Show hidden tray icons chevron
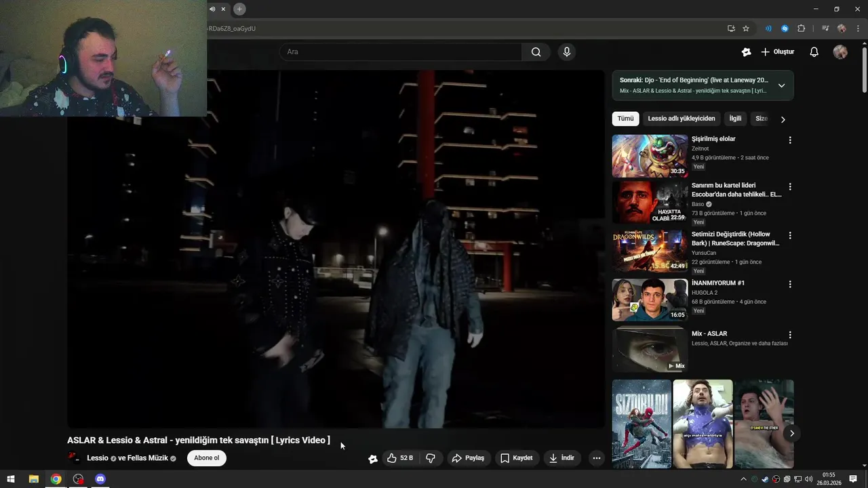Screen dimensions: 868x488 743,479
